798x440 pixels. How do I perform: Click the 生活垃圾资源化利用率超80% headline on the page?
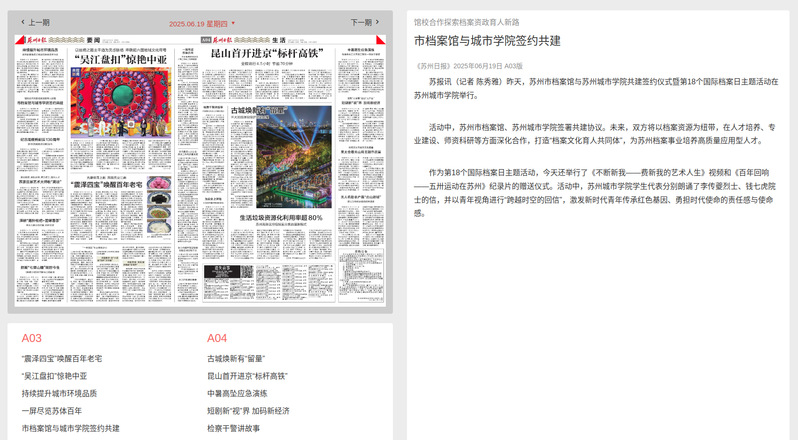pos(279,218)
